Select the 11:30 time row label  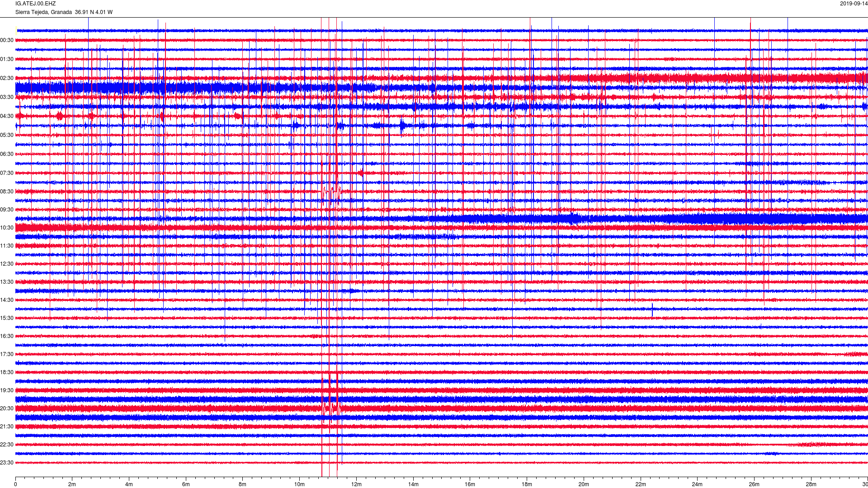click(x=7, y=246)
